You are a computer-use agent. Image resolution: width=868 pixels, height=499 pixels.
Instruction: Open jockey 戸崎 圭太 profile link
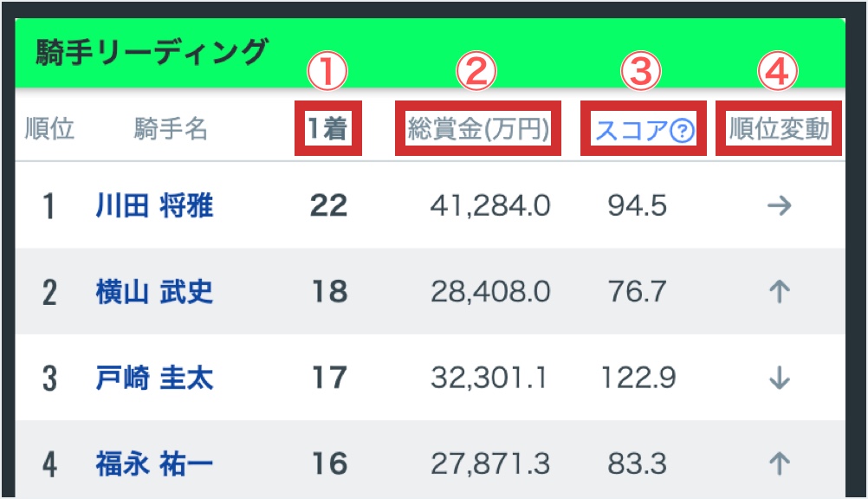coord(154,379)
